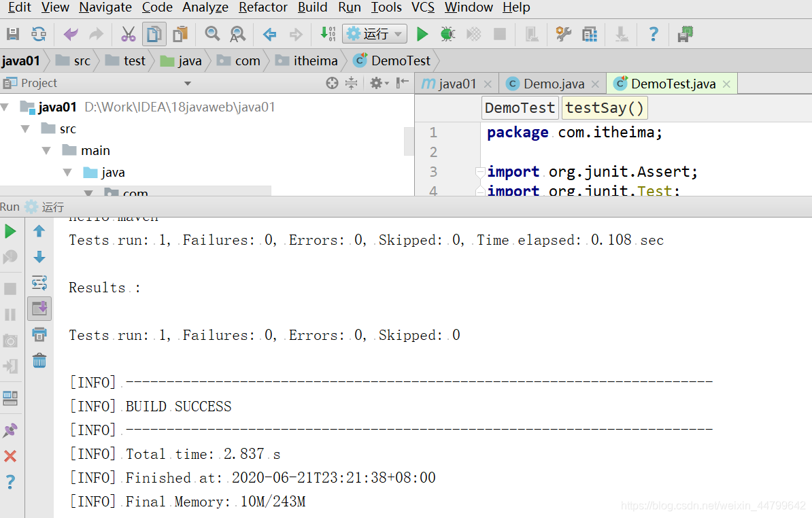Image resolution: width=812 pixels, height=518 pixels.
Task: Close the Run panel with the red X
Action: 10,456
